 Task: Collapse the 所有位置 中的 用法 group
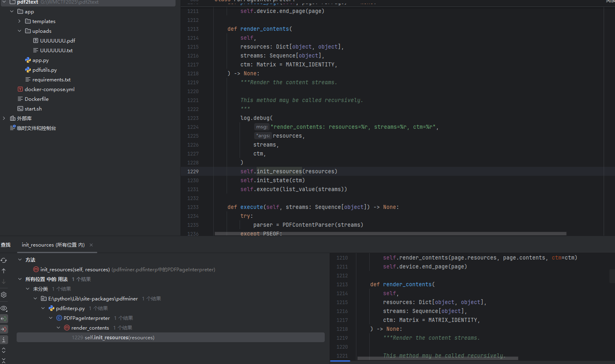pyautogui.click(x=20, y=279)
